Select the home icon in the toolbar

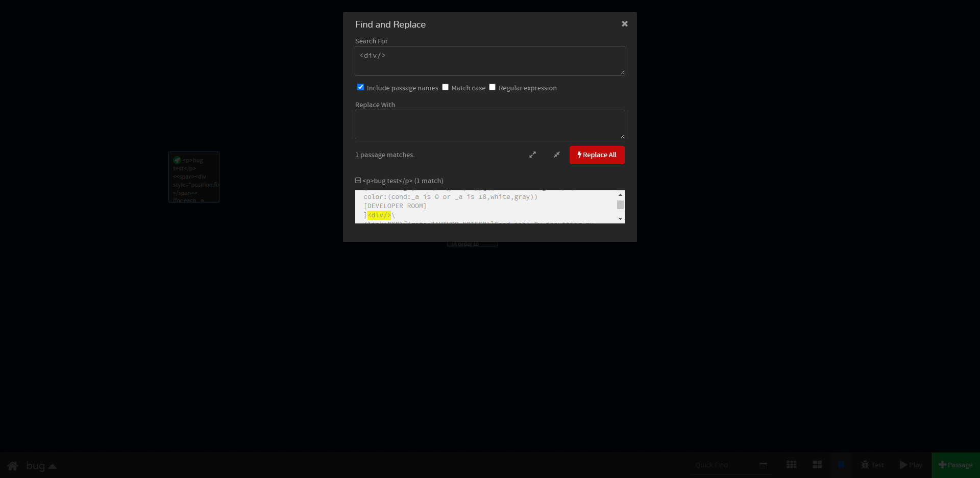pyautogui.click(x=12, y=465)
